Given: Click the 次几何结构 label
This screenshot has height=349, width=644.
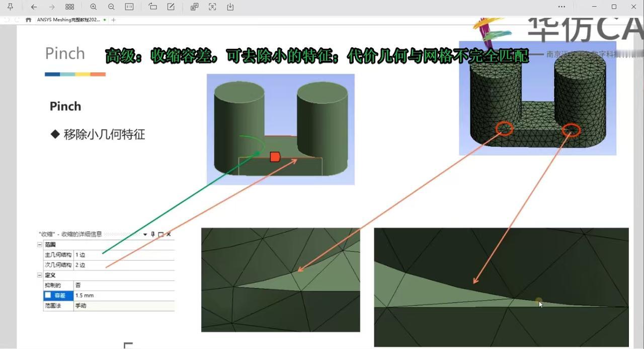Looking at the screenshot, I should 58,265.
